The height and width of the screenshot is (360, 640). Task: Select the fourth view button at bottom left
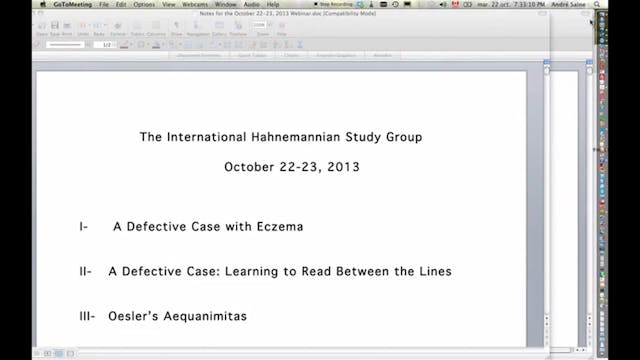[x=70, y=353]
